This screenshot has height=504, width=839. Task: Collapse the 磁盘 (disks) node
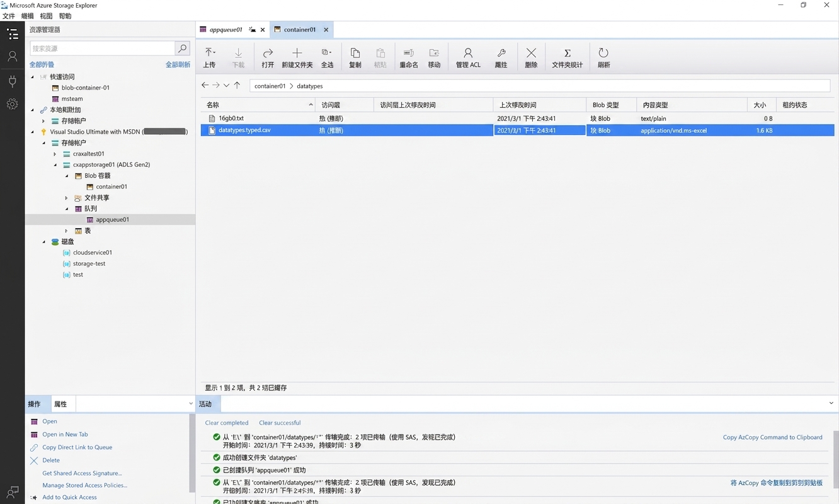click(43, 241)
